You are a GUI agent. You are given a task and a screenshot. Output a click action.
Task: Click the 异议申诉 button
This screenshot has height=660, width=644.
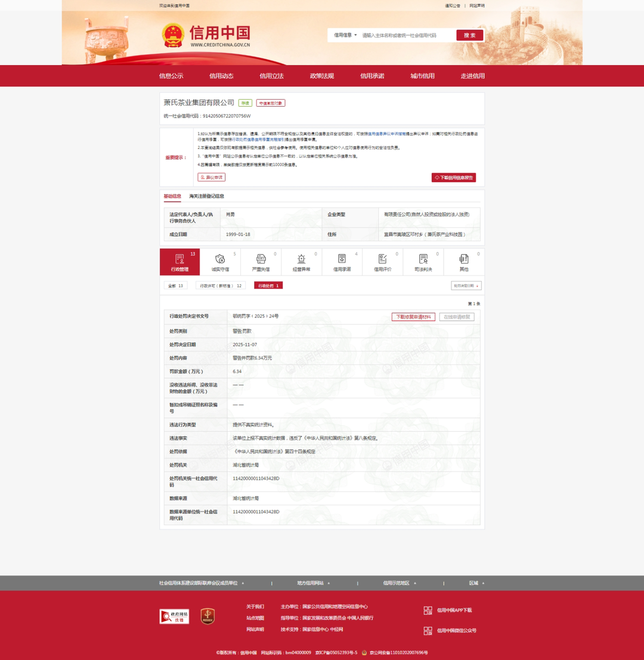click(211, 178)
